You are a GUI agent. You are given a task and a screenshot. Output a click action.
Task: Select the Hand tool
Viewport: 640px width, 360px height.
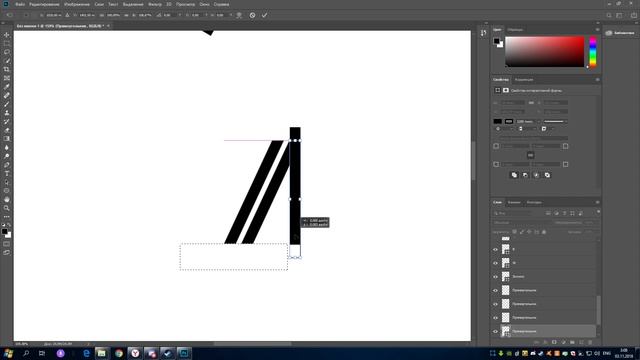7,200
